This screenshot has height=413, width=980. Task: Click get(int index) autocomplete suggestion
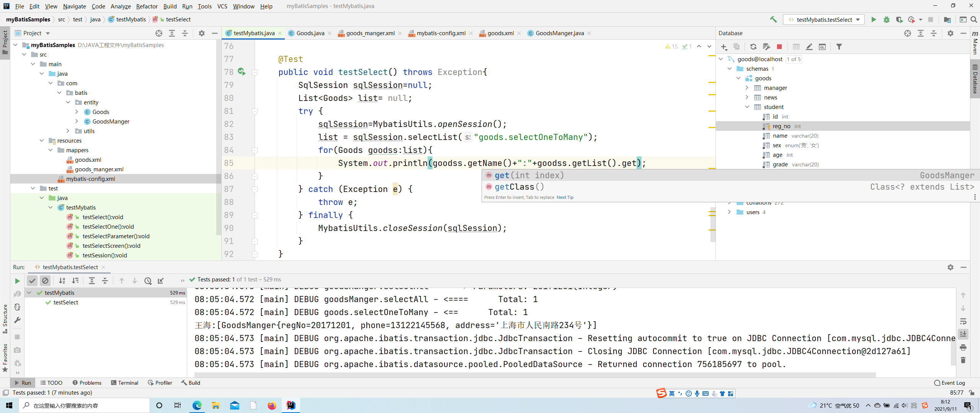[x=528, y=175]
